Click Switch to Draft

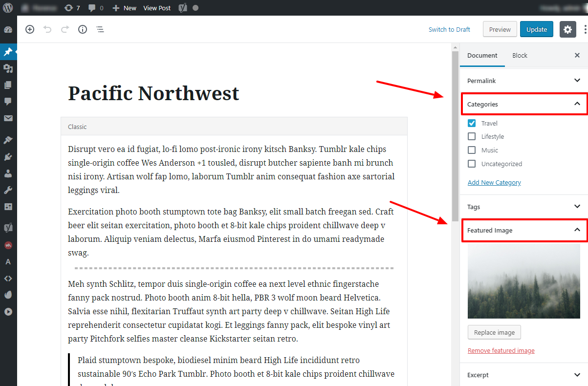[449, 29]
